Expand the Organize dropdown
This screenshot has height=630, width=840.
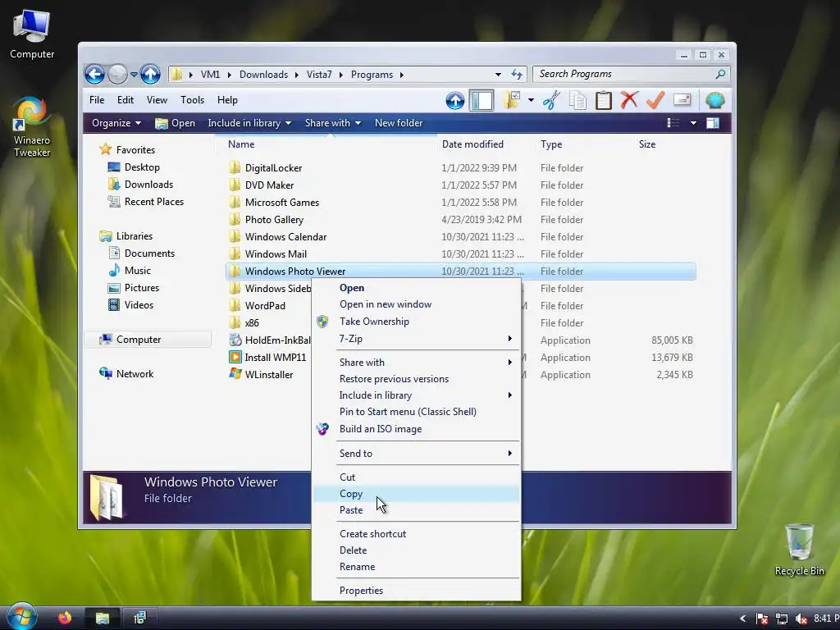click(x=116, y=123)
